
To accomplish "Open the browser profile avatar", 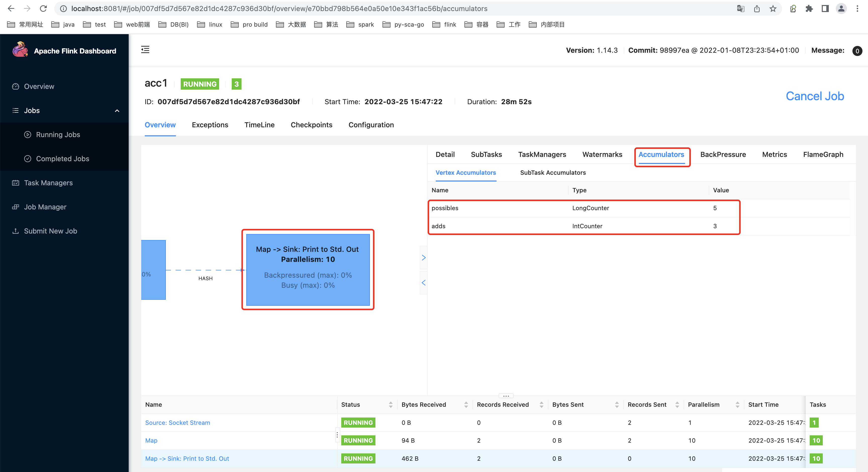I will point(841,9).
